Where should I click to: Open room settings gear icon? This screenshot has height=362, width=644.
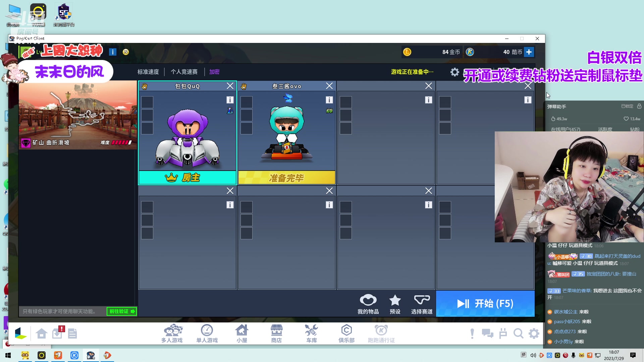click(x=454, y=72)
